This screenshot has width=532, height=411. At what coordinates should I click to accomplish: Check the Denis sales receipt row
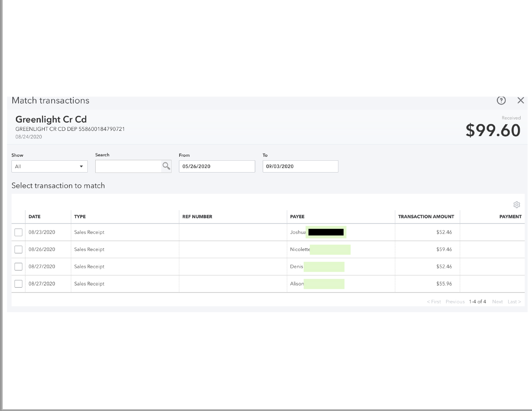[18, 267]
